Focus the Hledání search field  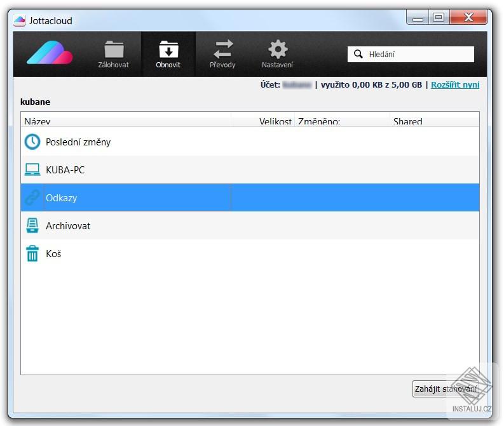411,54
